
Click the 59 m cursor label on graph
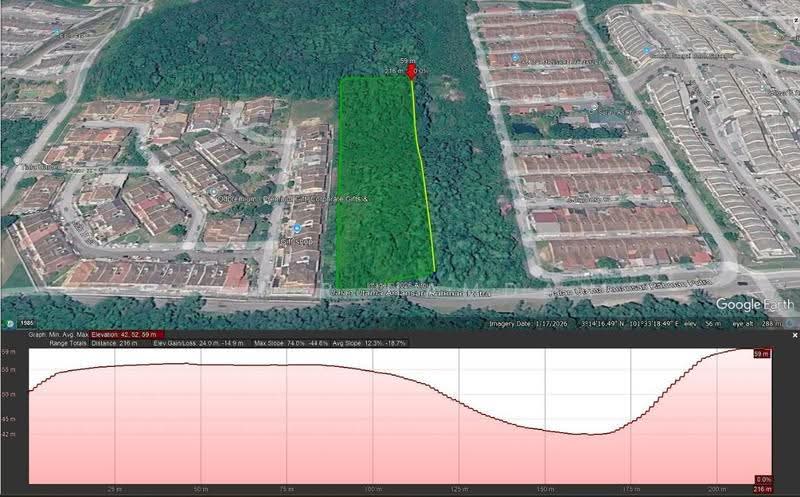pos(762,354)
